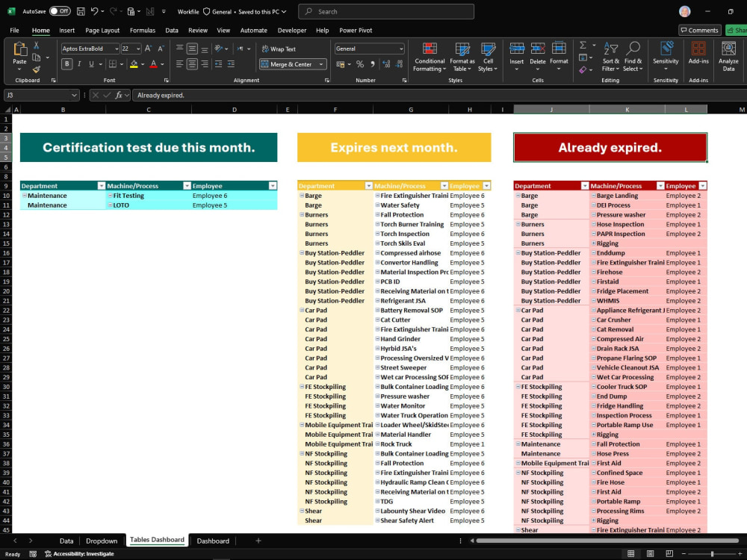747x560 pixels.
Task: Click the Paste clipboard icon
Action: click(x=19, y=49)
